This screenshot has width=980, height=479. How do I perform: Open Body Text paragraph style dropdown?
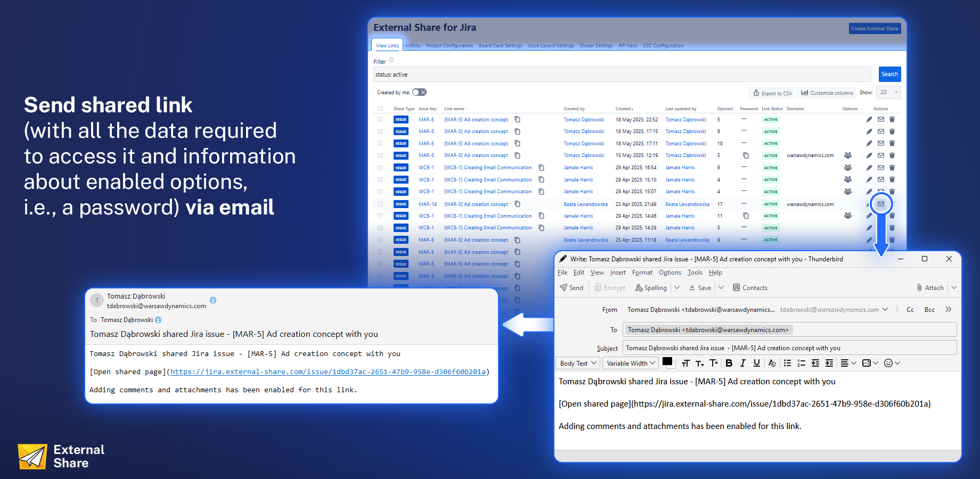point(577,363)
